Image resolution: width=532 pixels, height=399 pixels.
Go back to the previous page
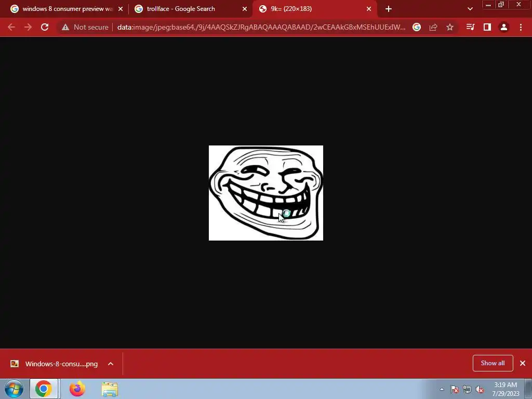11,27
